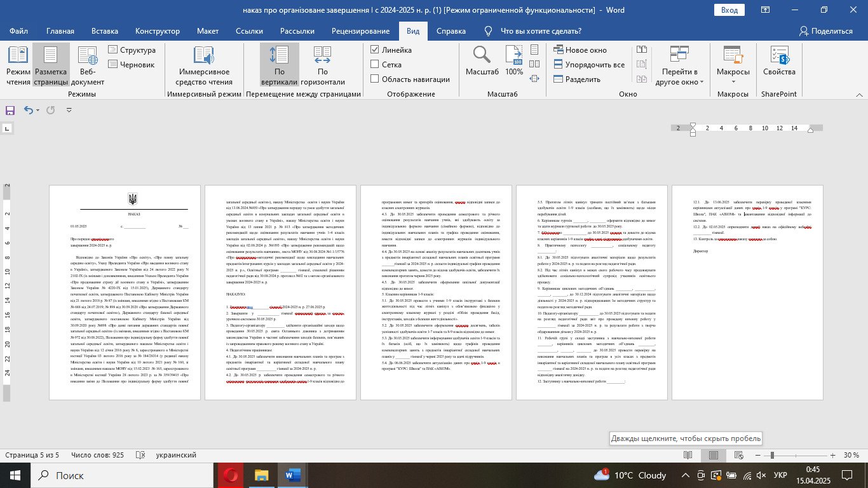868x488 pixels.
Task: Click the Multiple Pages zoom icon
Action: [x=535, y=64]
